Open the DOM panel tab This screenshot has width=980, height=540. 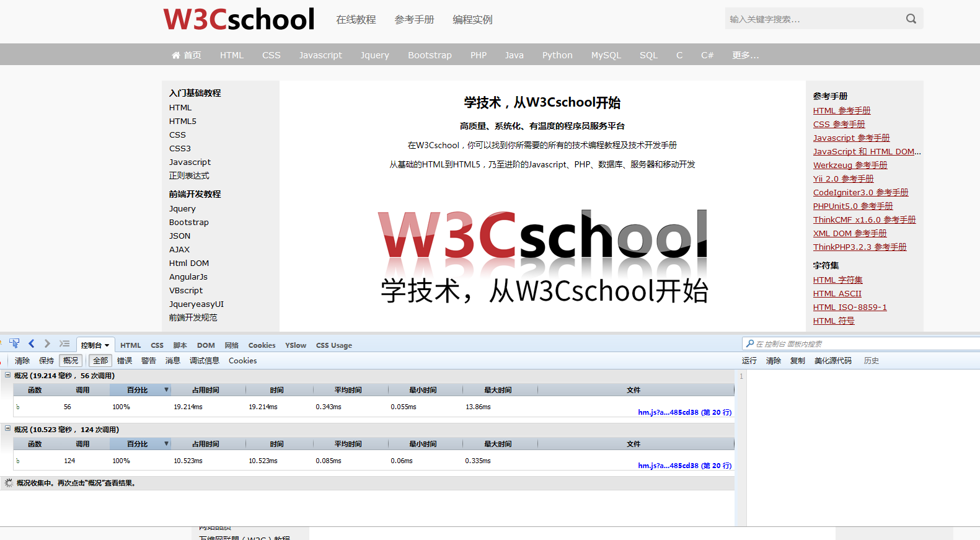206,345
